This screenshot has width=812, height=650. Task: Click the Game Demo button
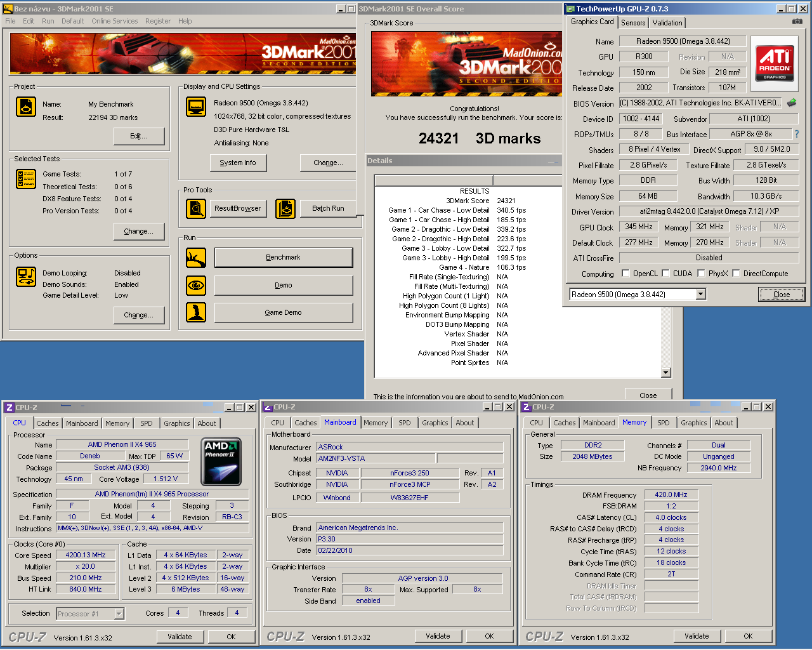[x=284, y=313]
